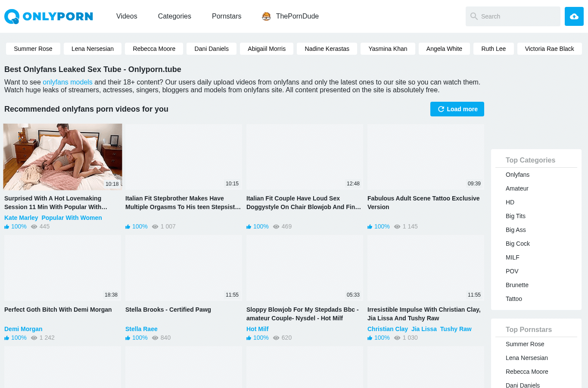
Task: Select the Ruth Lee tag chip
Action: [x=494, y=49]
